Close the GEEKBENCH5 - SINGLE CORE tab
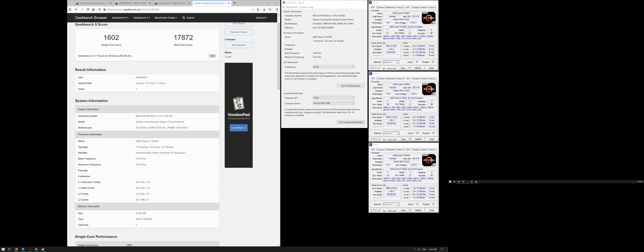This screenshot has height=252, width=644. pyautogui.click(x=150, y=3)
